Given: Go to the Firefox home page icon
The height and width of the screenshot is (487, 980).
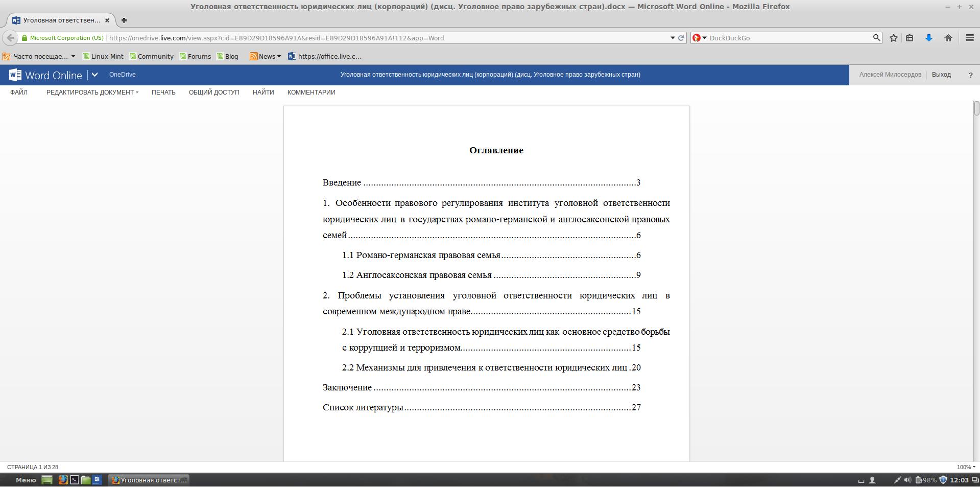Looking at the screenshot, I should coord(948,38).
